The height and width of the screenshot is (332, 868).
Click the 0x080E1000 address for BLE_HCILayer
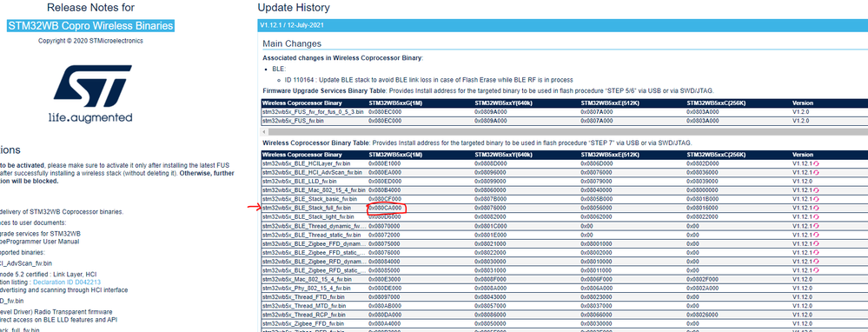(385, 163)
